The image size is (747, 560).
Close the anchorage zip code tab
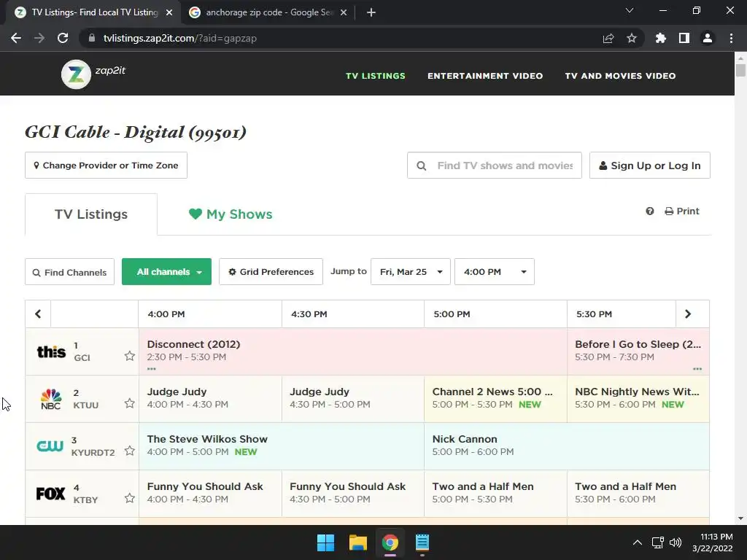tap(344, 12)
